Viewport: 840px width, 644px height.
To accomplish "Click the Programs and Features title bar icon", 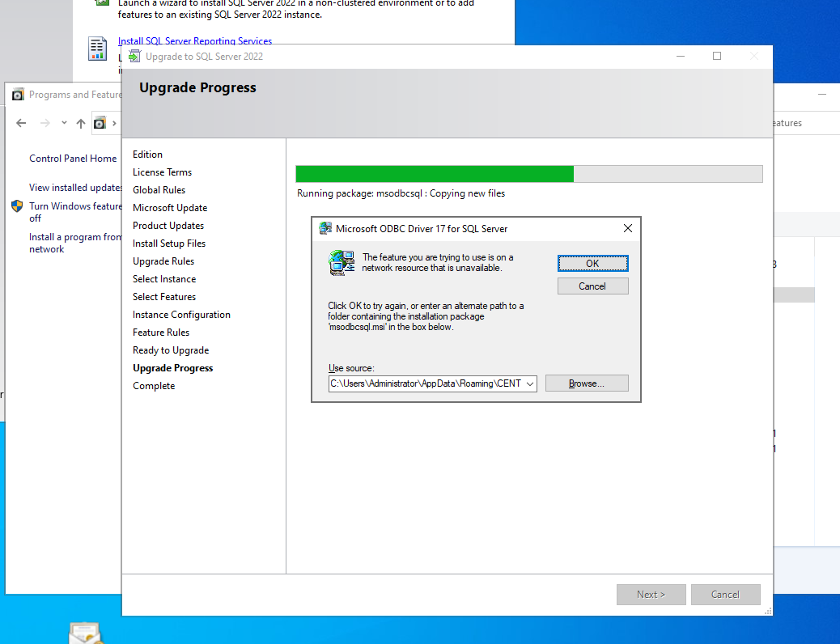I will 18,95.
